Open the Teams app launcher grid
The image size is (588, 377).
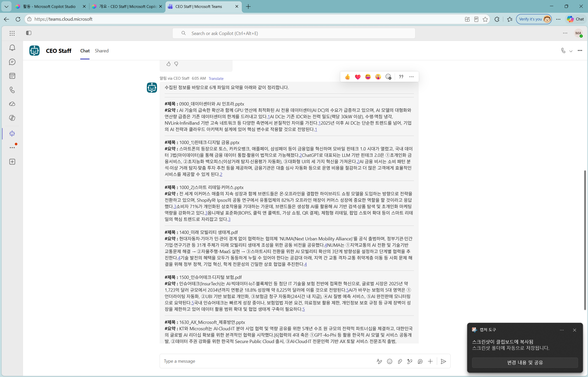[x=12, y=33]
